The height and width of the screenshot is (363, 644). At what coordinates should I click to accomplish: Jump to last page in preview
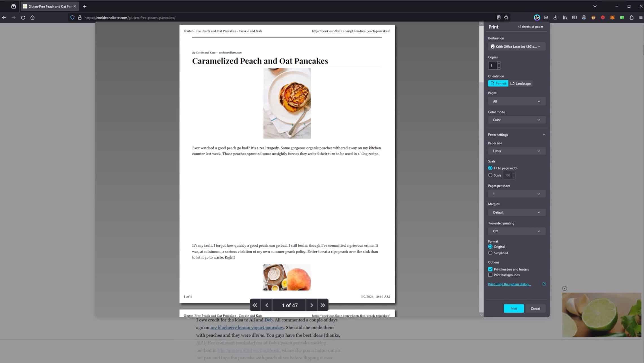pyautogui.click(x=323, y=305)
